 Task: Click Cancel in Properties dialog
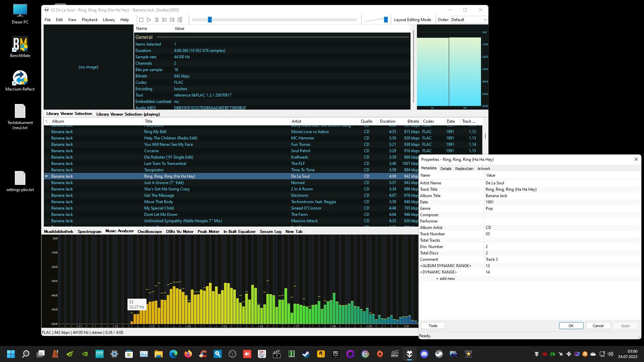[x=598, y=326]
